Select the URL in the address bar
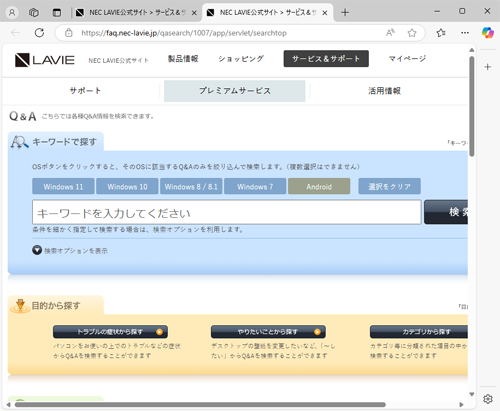The height and width of the screenshot is (411, 500). tap(184, 33)
